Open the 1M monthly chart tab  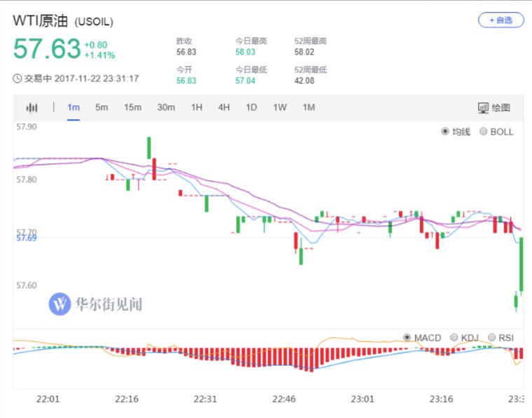click(308, 107)
